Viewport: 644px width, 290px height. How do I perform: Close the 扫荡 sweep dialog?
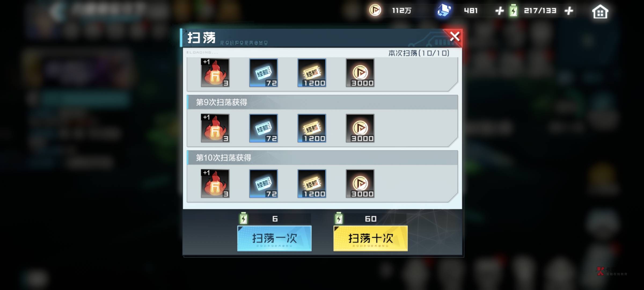pyautogui.click(x=455, y=37)
